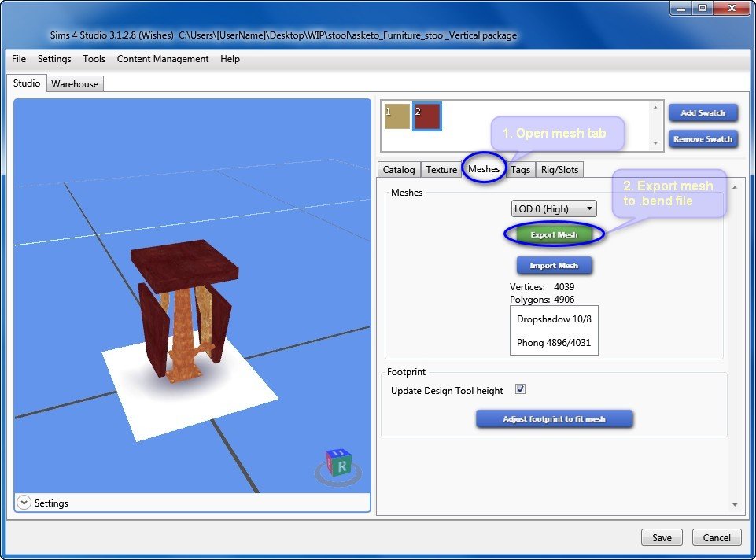
Task: Open the Settings menu in the menu bar
Action: 54,59
